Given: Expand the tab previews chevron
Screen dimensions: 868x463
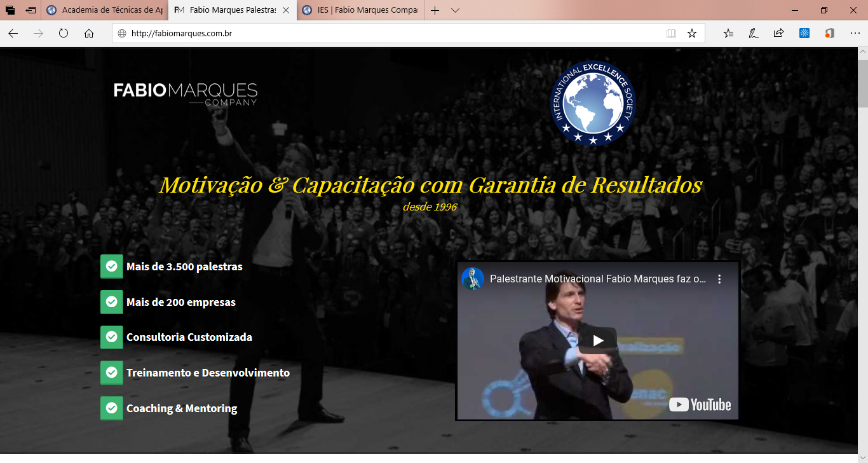Looking at the screenshot, I should [x=455, y=11].
